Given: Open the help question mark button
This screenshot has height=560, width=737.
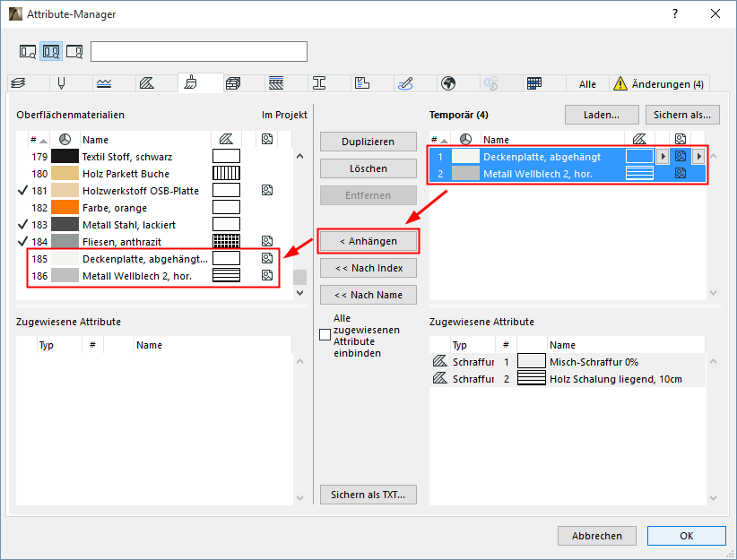Looking at the screenshot, I should coord(675,13).
